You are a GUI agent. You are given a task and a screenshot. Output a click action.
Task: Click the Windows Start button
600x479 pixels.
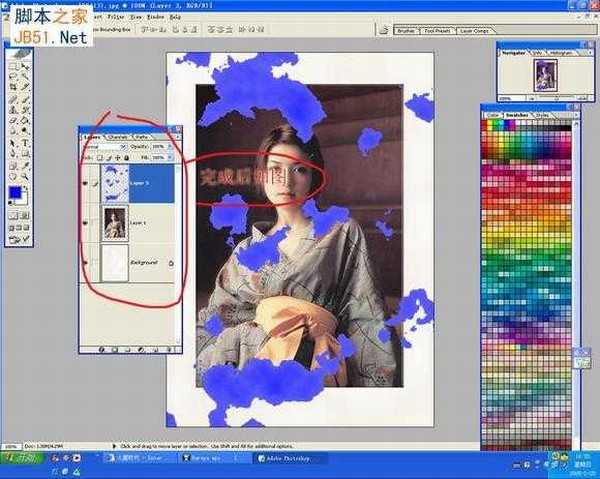(x=22, y=457)
